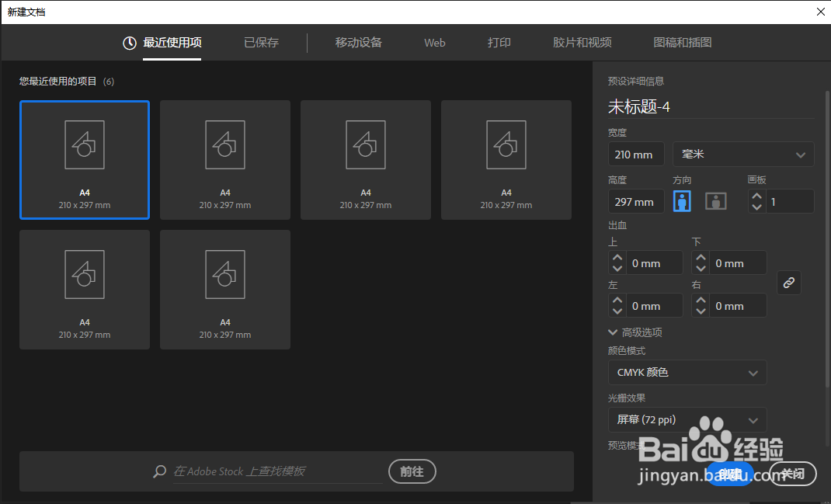Select the highlighted first A4 preset
Viewport: 831px width, 504px height.
tap(85, 159)
